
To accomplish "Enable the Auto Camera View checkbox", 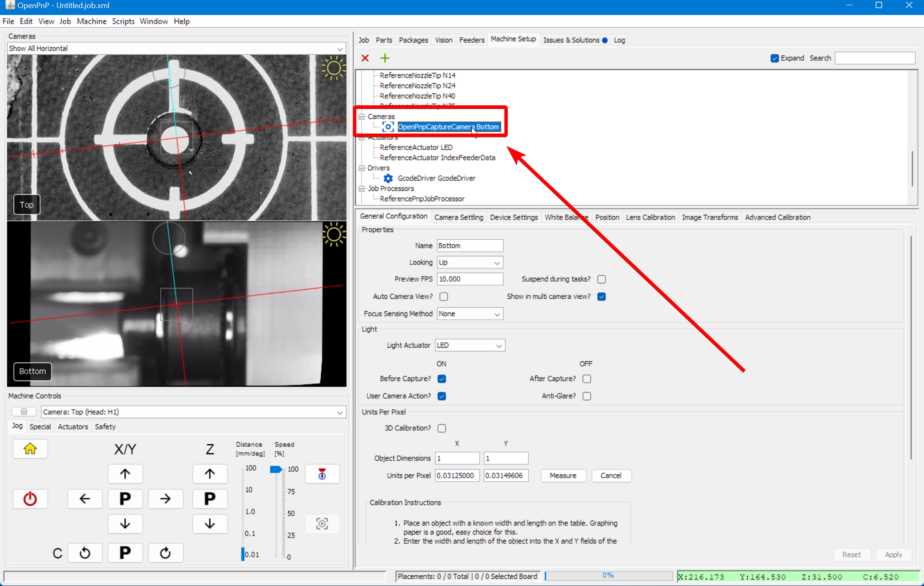I will tap(444, 297).
